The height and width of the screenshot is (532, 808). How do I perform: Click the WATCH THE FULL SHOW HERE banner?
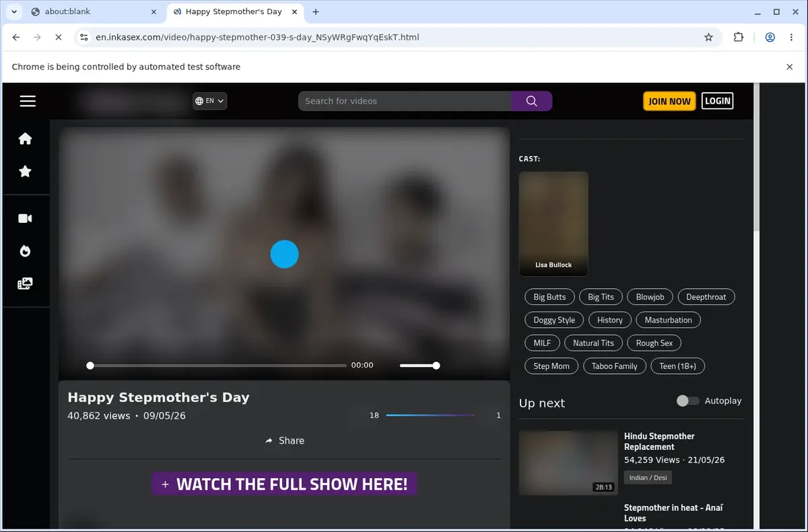tap(284, 484)
